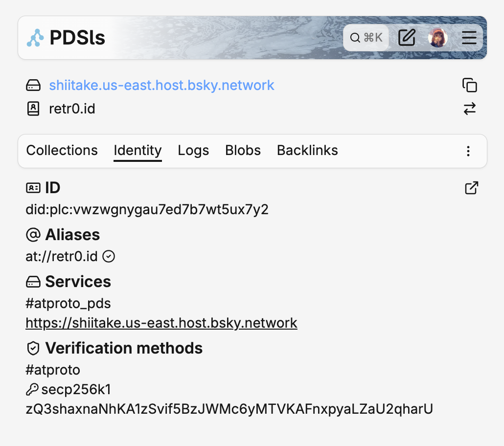The height and width of the screenshot is (446, 504).
Task: Open the hamburger menu
Action: pos(469,38)
